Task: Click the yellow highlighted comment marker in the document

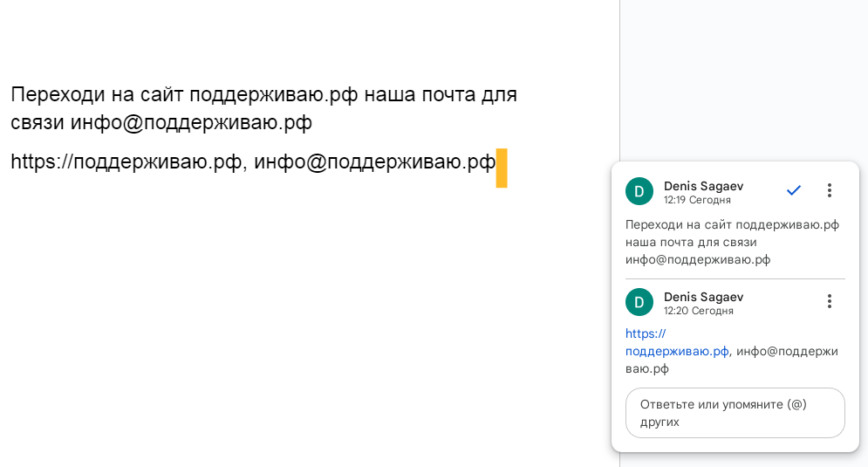Action: coord(502,168)
